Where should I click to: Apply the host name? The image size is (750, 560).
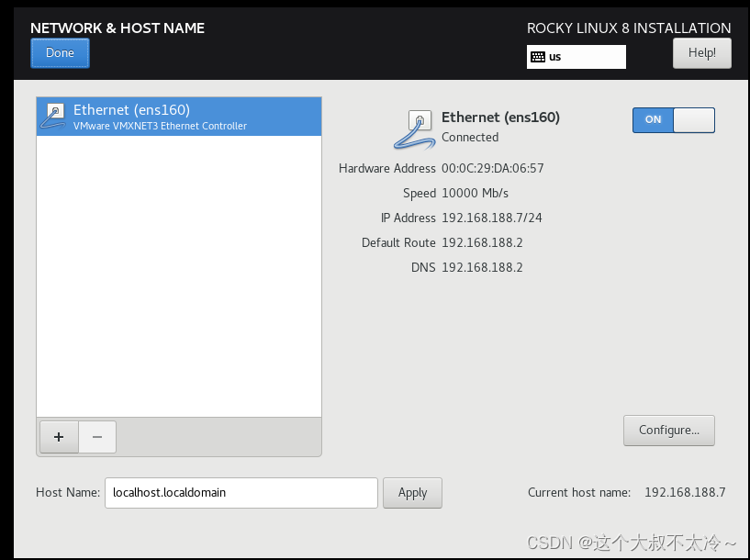tap(412, 493)
